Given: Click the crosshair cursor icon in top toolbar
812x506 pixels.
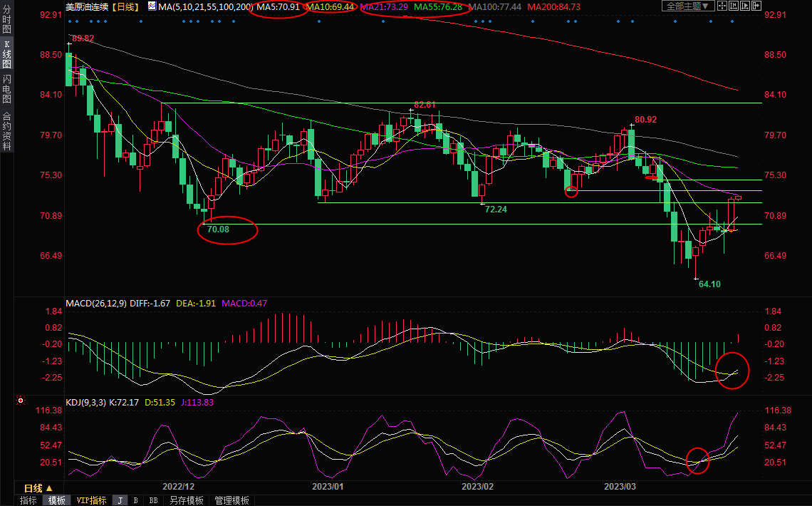Looking at the screenshot, I should click(x=724, y=6).
